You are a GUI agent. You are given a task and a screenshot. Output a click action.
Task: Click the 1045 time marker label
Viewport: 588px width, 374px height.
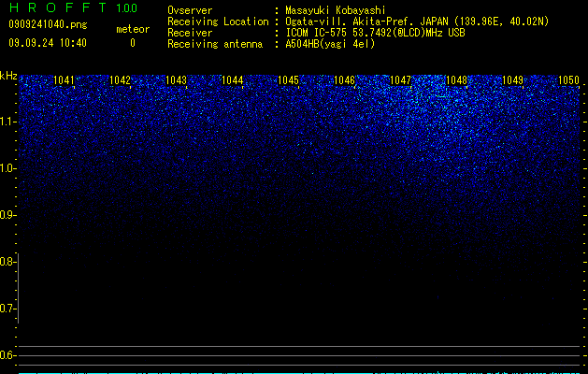click(x=288, y=80)
